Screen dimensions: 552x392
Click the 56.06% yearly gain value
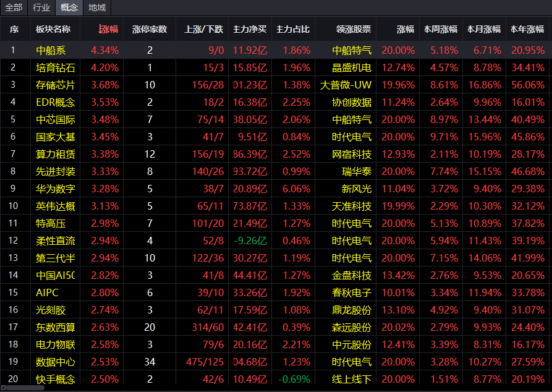[x=528, y=85]
